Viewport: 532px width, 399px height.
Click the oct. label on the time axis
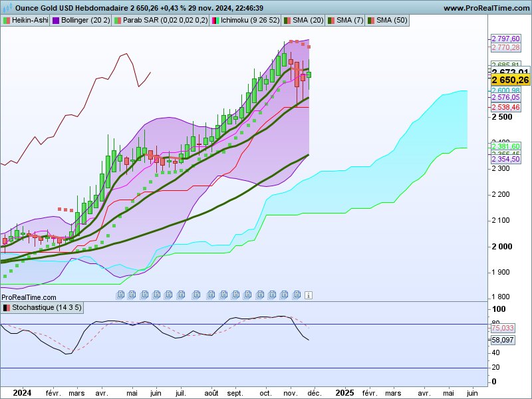(x=265, y=393)
